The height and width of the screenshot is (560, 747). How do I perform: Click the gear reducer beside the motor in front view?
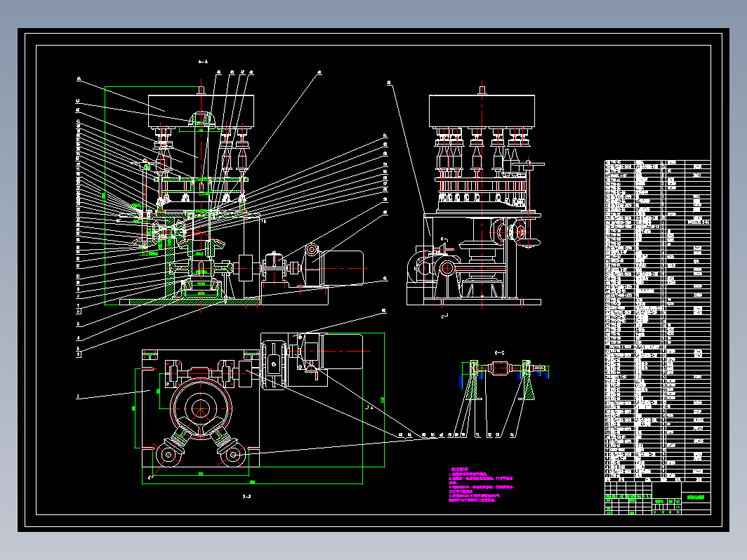(x=275, y=269)
